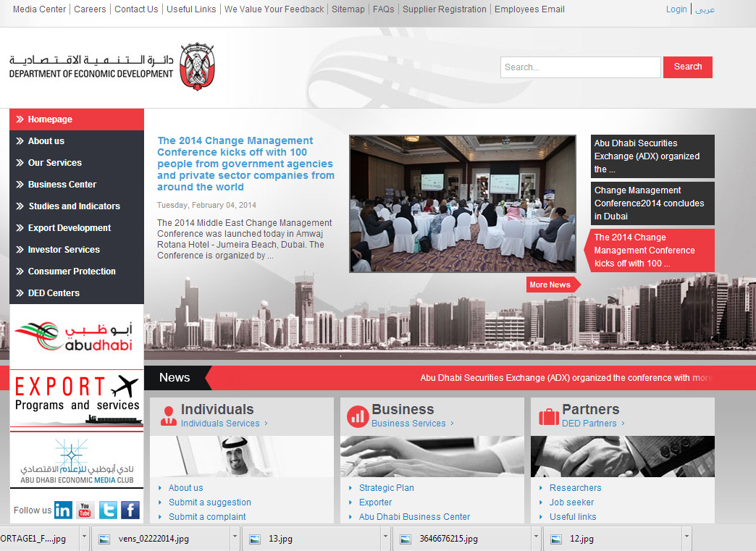
Task: Open dropdown arrow next to vens_02222014.jpg download
Action: point(235,539)
